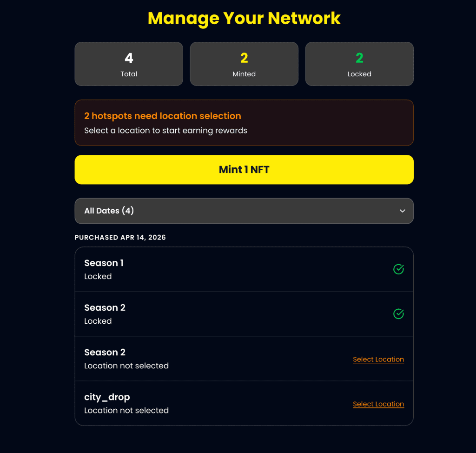Image resolution: width=476 pixels, height=453 pixels.
Task: Select the Locked stat card
Action: point(359,64)
